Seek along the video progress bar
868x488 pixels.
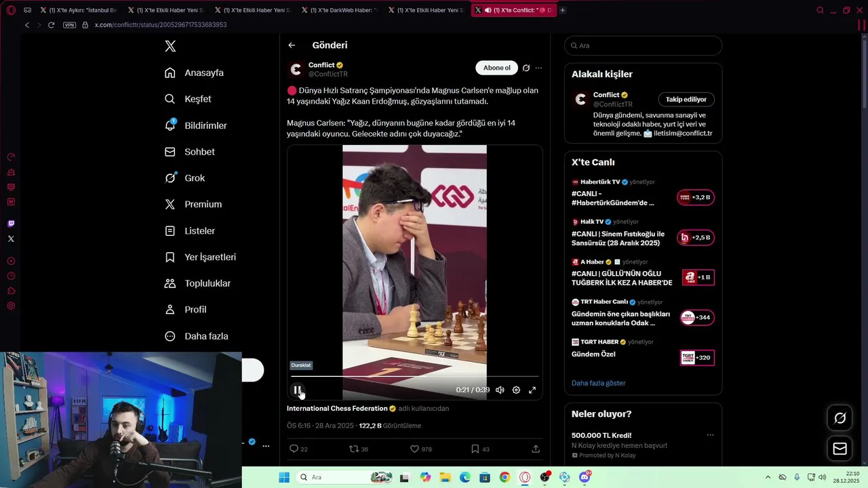(414, 375)
